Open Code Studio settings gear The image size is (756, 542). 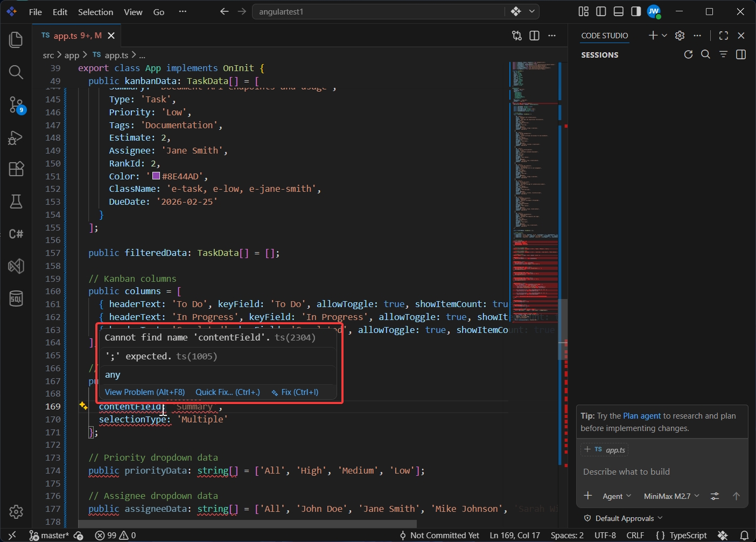coord(680,36)
